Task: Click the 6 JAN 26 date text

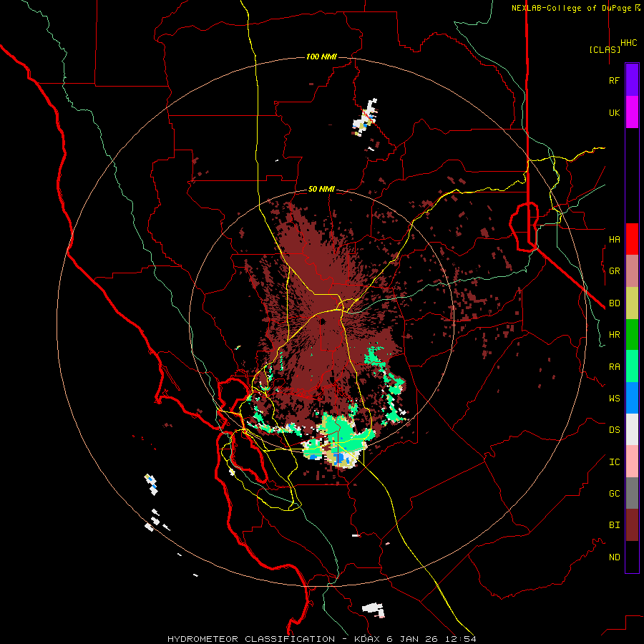Action: tap(413, 639)
